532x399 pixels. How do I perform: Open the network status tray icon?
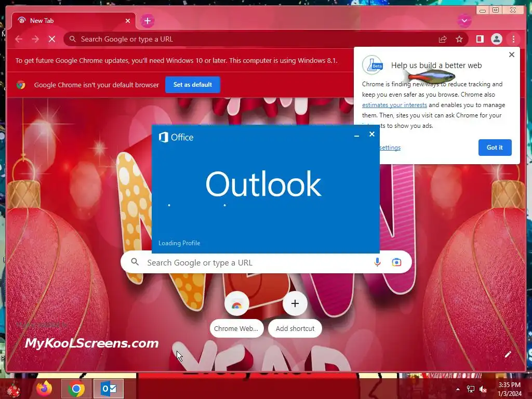(471, 389)
